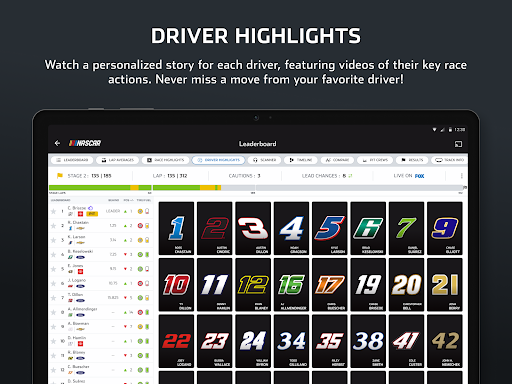Image resolution: width=512 pixels, height=384 pixels.
Task: Tap the yellow tire icon in A. Bowman's row
Action: pos(140,327)
